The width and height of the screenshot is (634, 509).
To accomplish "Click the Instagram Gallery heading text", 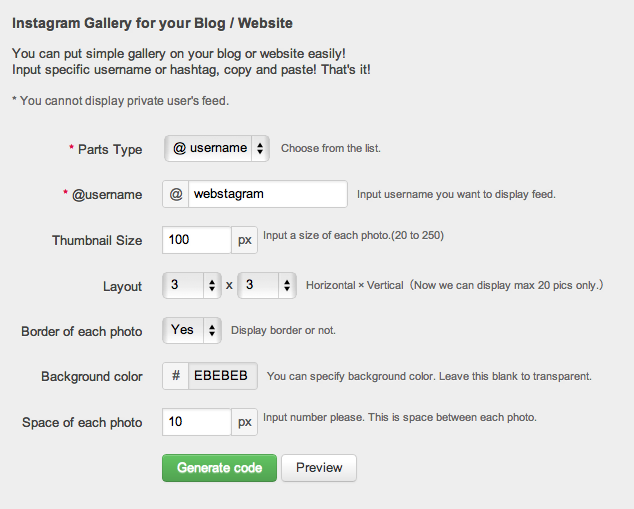I will point(152,22).
